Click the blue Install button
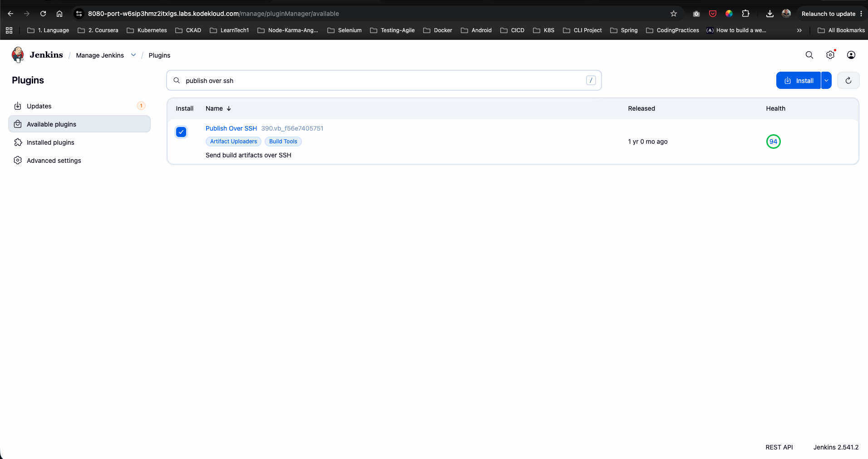Screen dimensions: 868x459 tap(799, 80)
